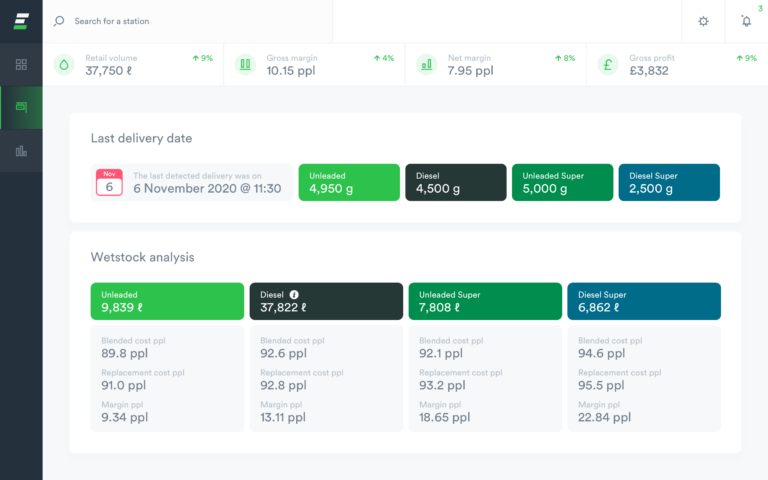Open notifications bell icon
Screen dimensions: 768x480
click(x=745, y=21)
